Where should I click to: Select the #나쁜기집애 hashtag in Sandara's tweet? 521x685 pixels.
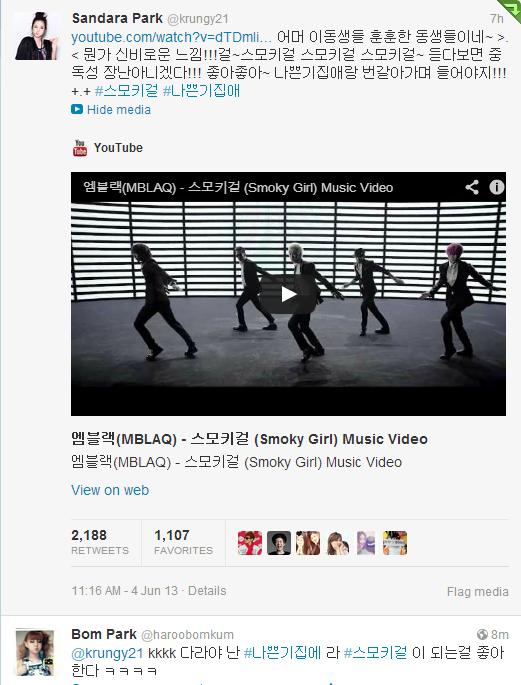[x=201, y=91]
